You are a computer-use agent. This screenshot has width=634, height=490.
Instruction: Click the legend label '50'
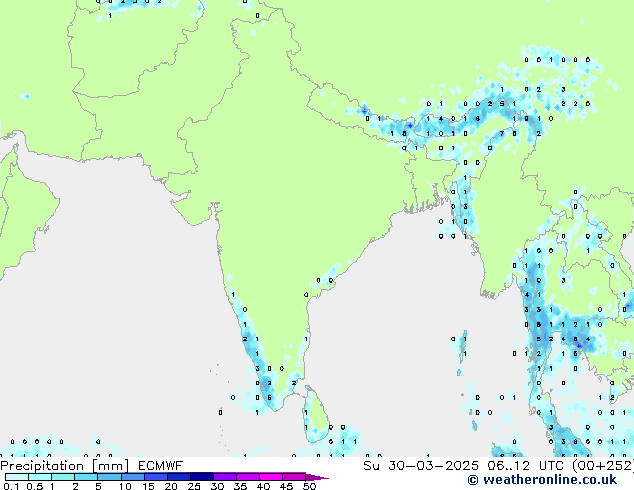(309, 486)
